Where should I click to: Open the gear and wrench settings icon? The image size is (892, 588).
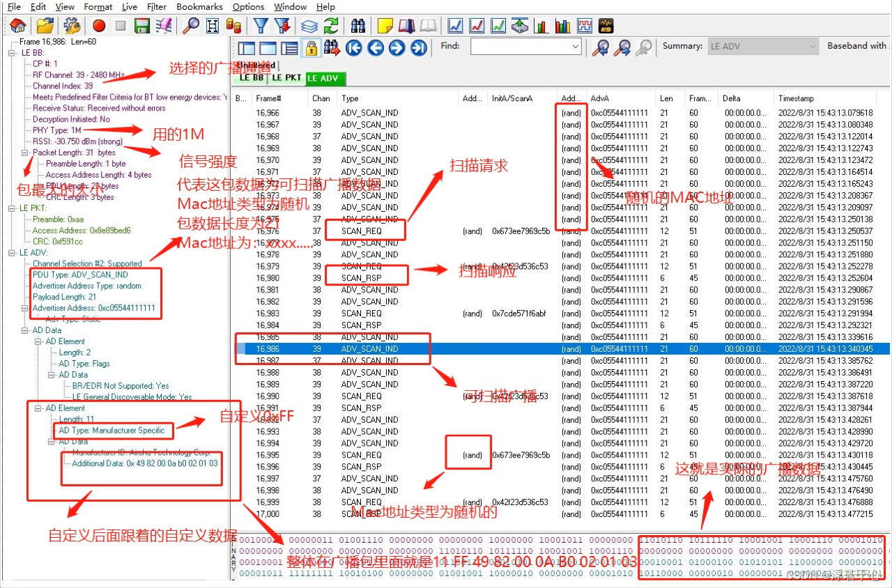(x=72, y=26)
